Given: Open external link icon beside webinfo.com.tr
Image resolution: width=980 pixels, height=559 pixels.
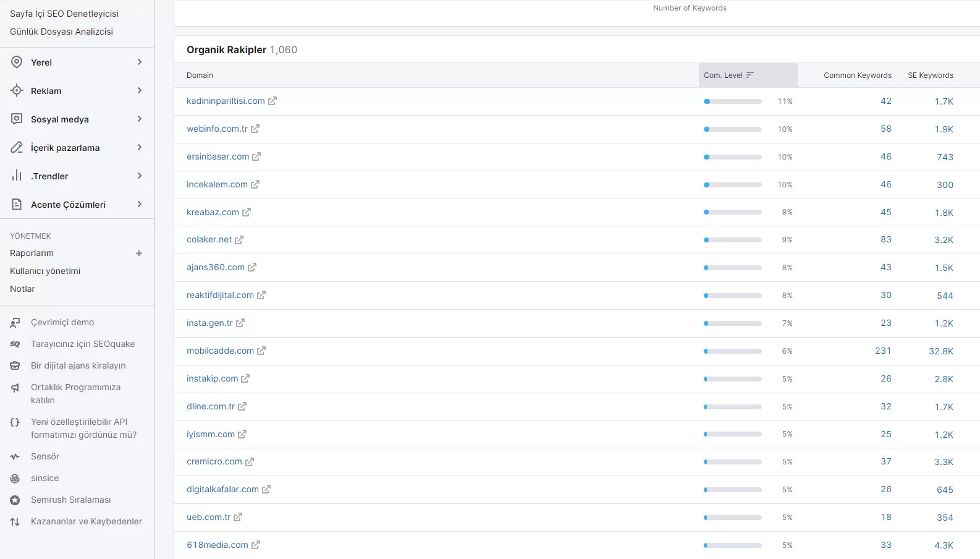Looking at the screenshot, I should coord(255,129).
